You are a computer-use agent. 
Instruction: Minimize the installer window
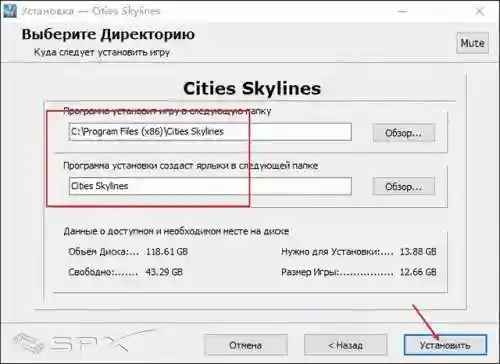[x=402, y=11]
